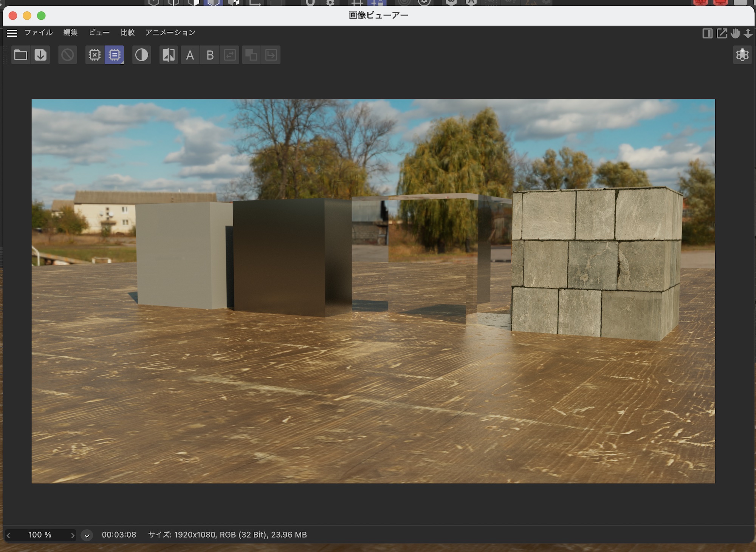Open the ファイル menu

point(39,32)
